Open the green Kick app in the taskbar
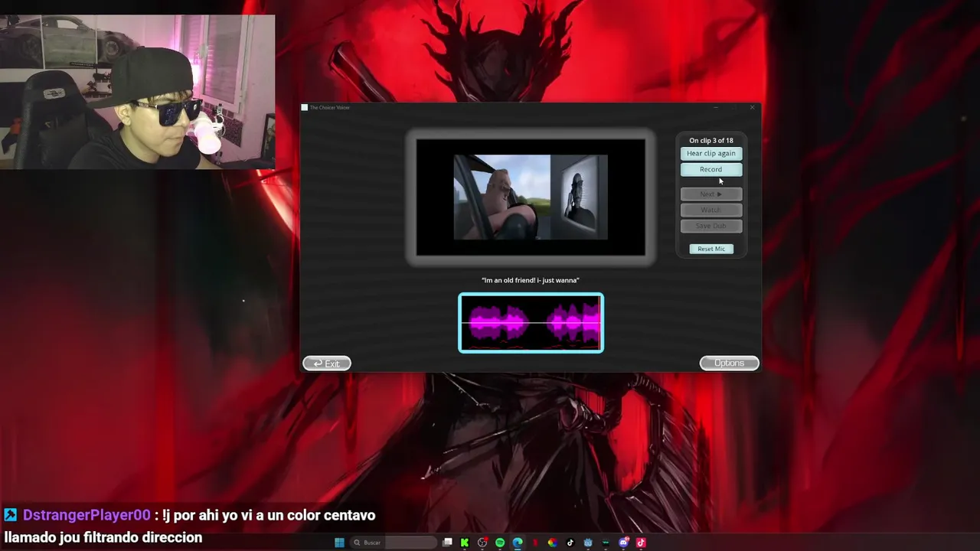 tap(465, 543)
